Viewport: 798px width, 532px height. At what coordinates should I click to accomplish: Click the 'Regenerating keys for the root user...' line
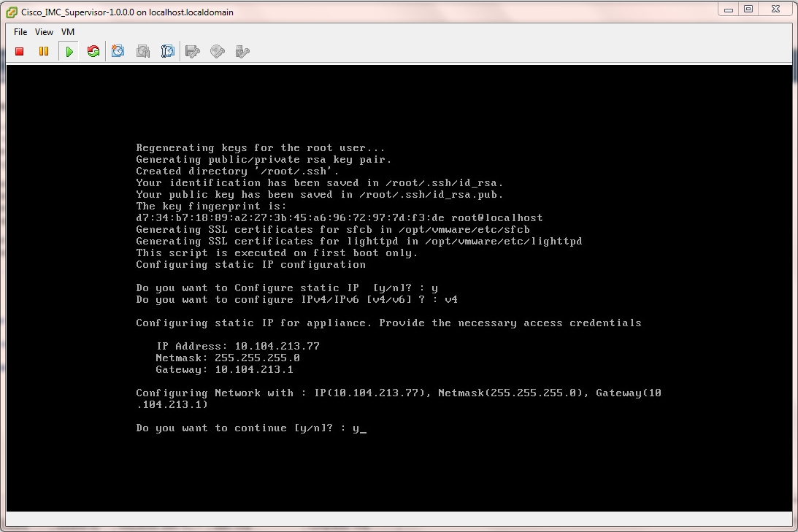(x=260, y=148)
